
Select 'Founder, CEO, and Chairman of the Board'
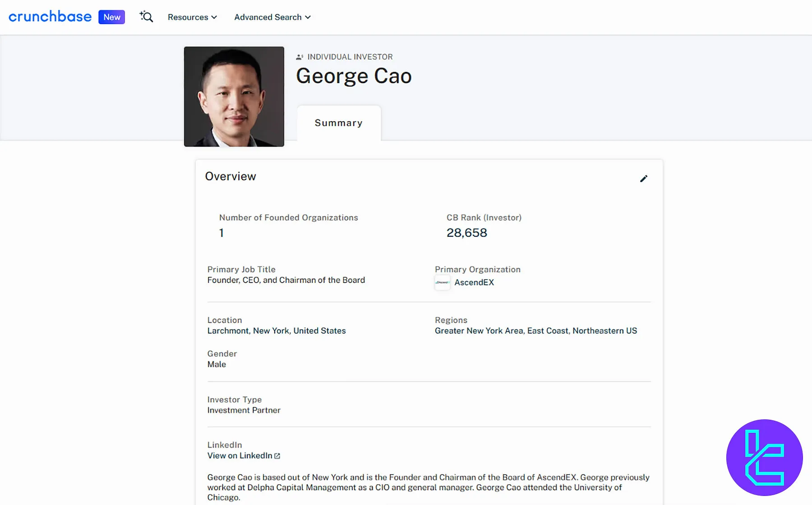[x=286, y=280]
